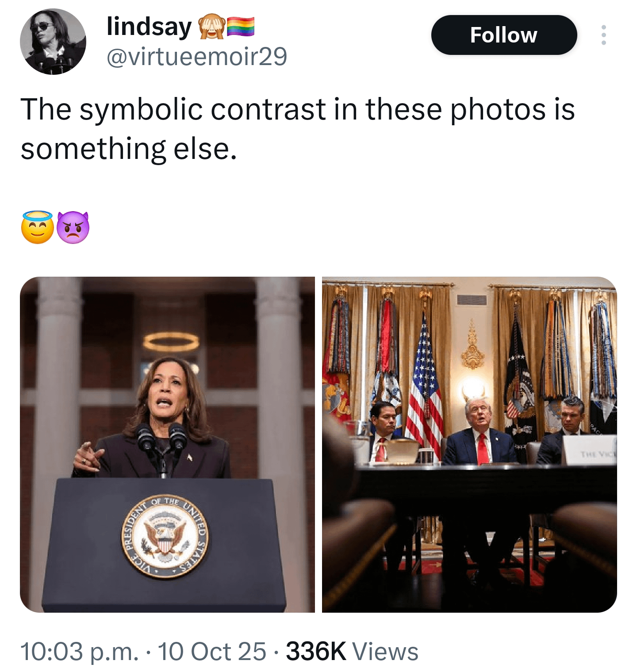Click the golden halo ring in the left photo
The width and height of the screenshot is (637, 672).
point(171,342)
